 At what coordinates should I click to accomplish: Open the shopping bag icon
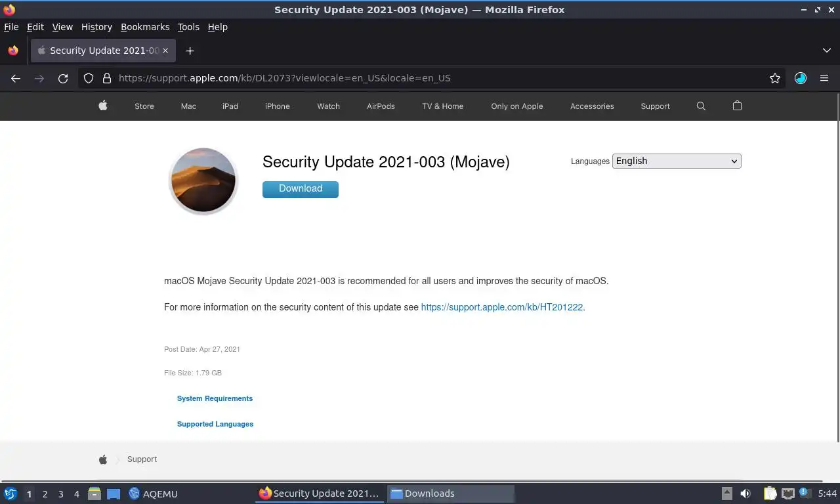[737, 106]
